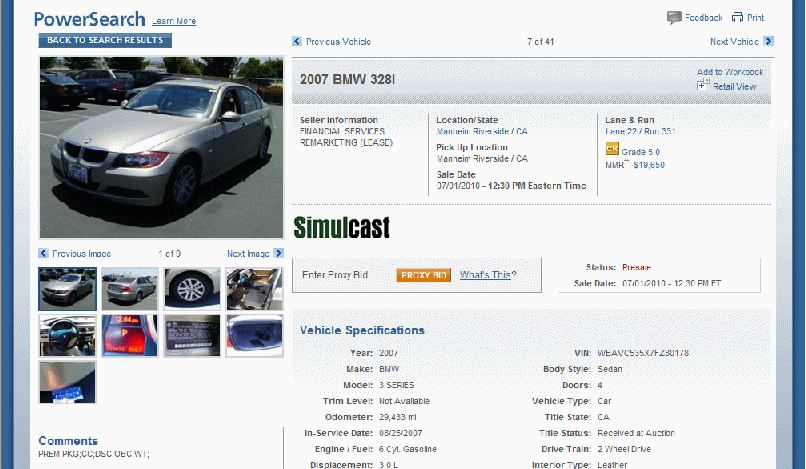Select the blue sticker thumbnail

(67, 382)
